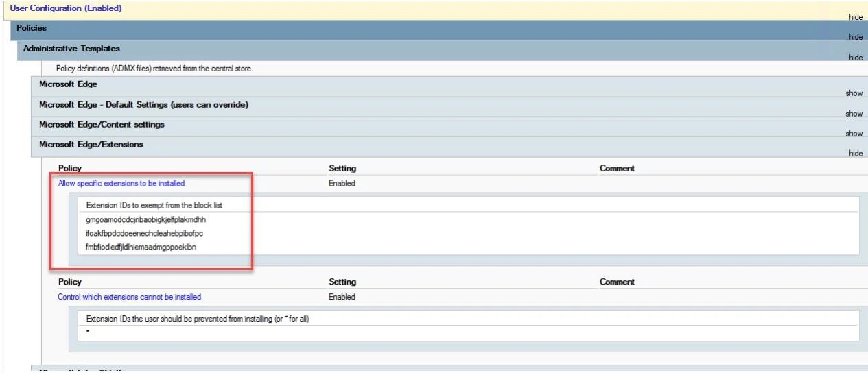The height and width of the screenshot is (375, 868).
Task: Hide the Administrative Templates section
Action: pos(855,58)
